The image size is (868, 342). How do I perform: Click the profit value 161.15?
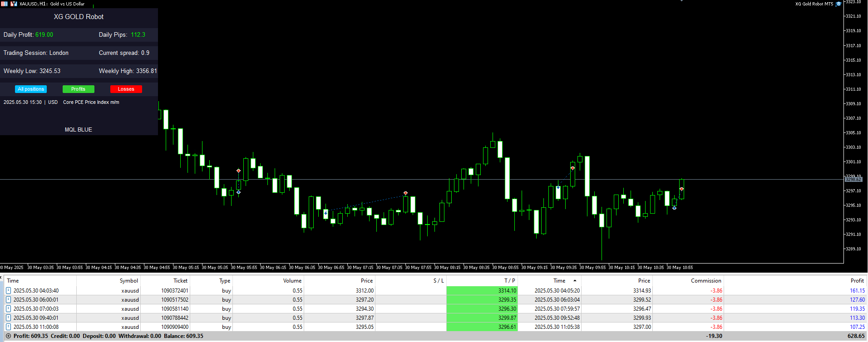point(857,291)
